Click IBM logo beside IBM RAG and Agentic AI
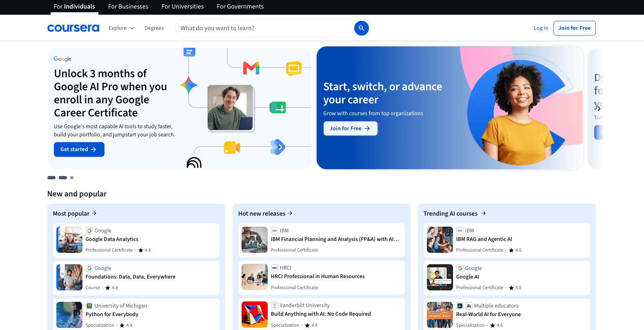Viewport: 644px width, 330px height. pos(460,231)
